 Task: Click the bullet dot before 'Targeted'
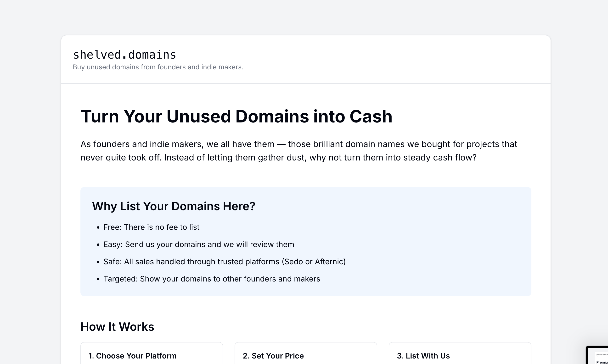click(98, 279)
